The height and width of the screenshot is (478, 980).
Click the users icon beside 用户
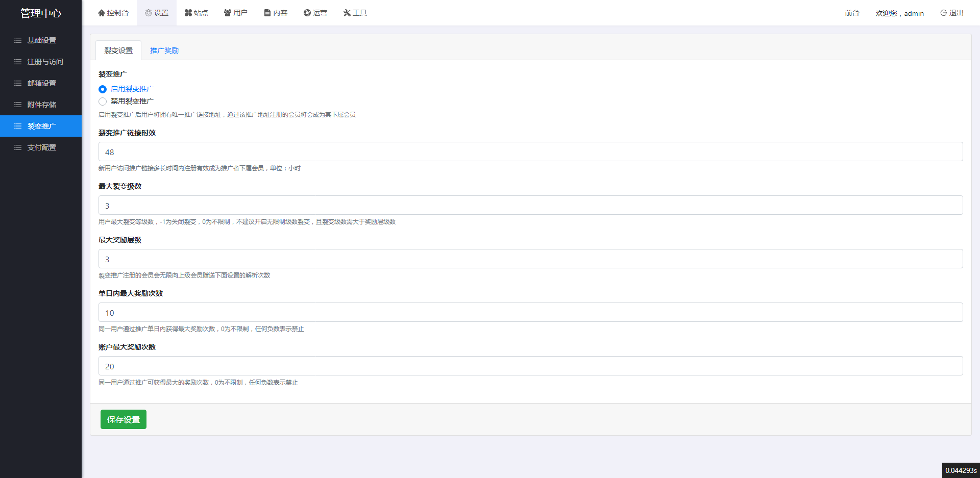(x=228, y=13)
